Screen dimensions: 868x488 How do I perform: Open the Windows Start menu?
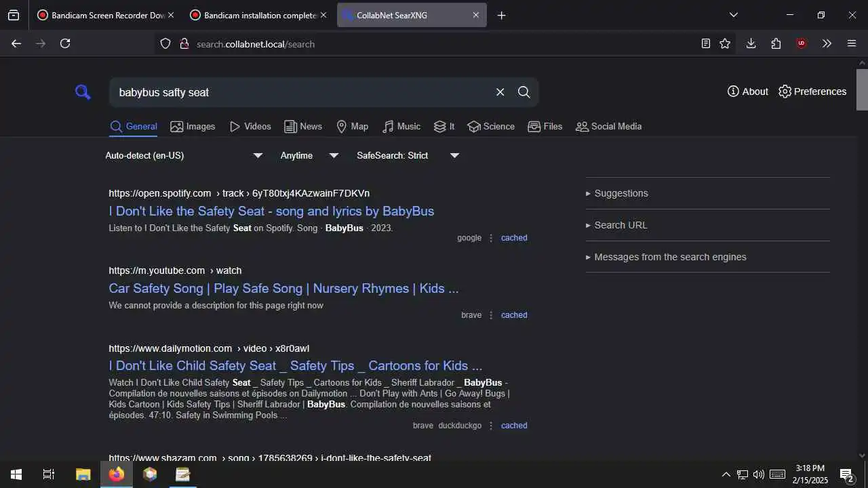[16, 474]
